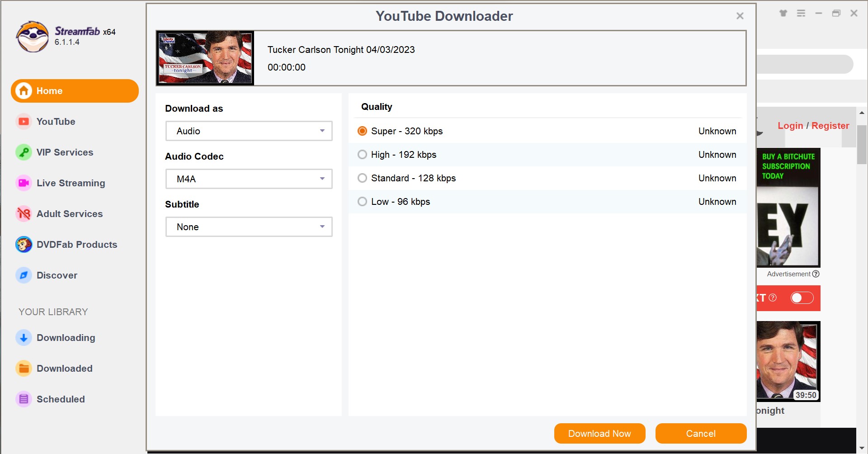
Task: Click the Home icon in sidebar
Action: (x=24, y=91)
